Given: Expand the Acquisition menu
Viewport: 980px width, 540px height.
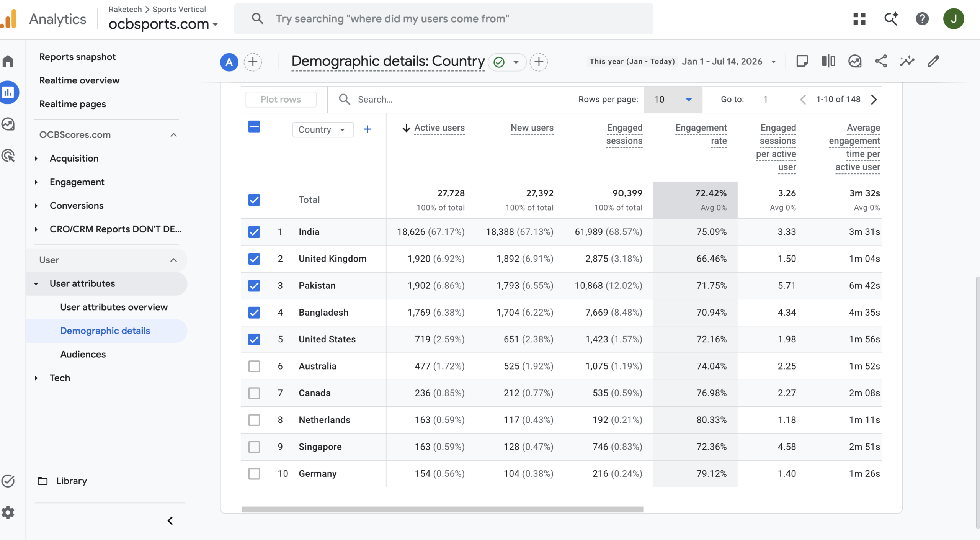Looking at the screenshot, I should coord(36,159).
